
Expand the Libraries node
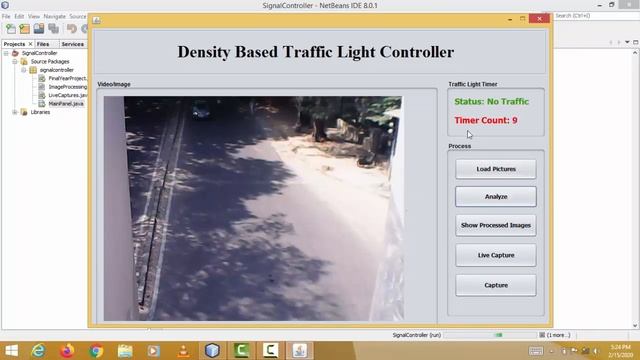click(x=15, y=112)
